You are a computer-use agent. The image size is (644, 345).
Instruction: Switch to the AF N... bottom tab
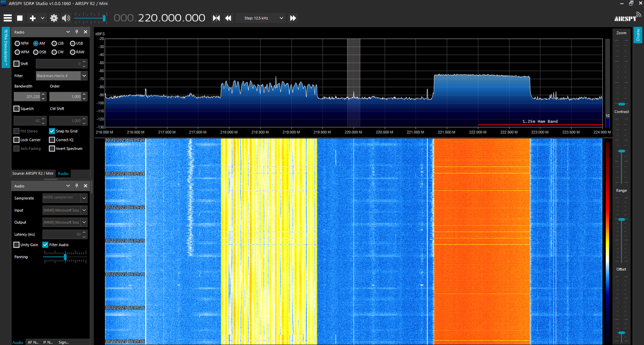[x=33, y=342]
